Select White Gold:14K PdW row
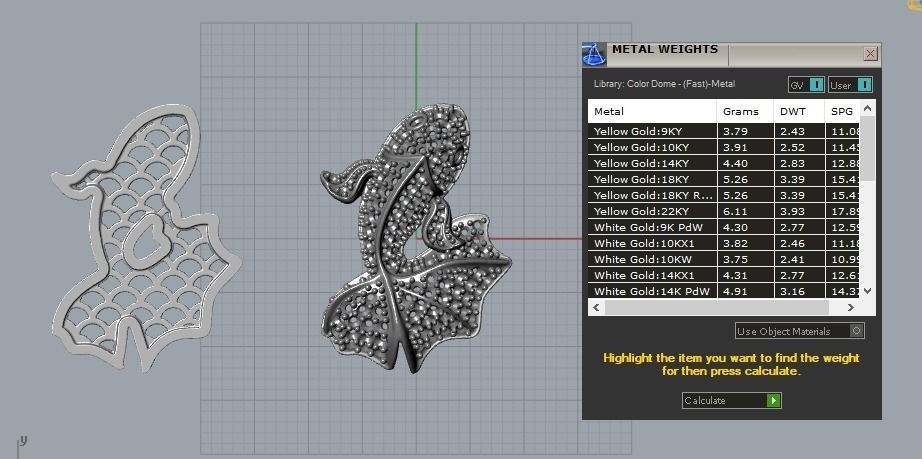 [x=724, y=291]
